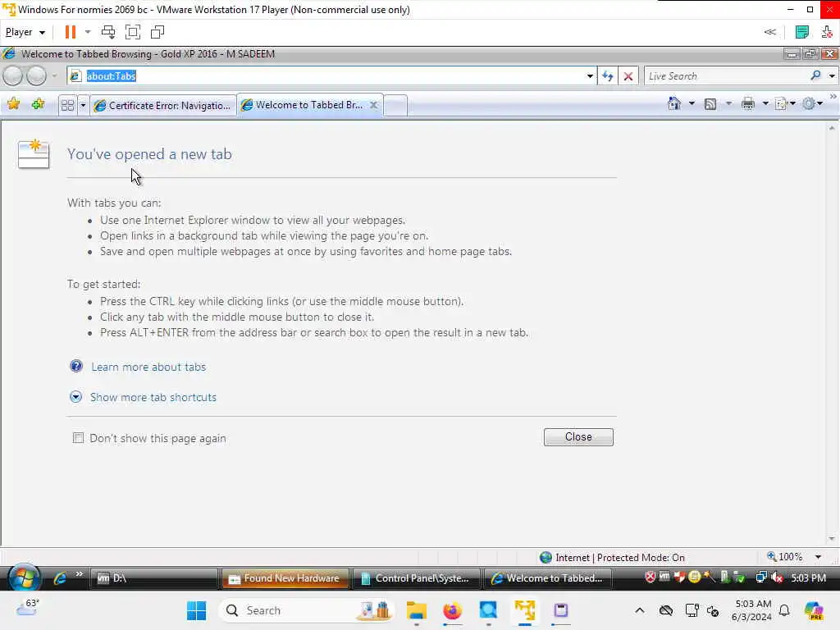Open the Player menu
This screenshot has height=630, width=840.
point(25,32)
